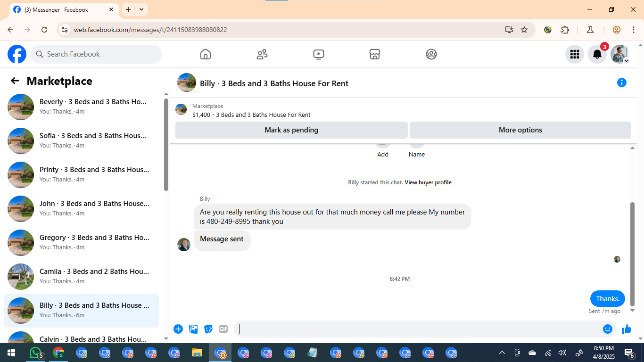Viewport: 644px width, 362px height.
Task: Open conversation information icon for Billy
Action: click(622, 83)
